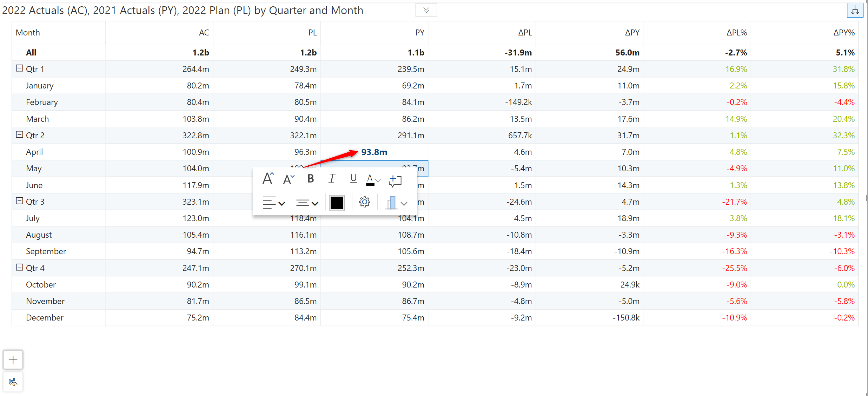868x396 pixels.
Task: Click the black background color swatch
Action: pos(337,203)
